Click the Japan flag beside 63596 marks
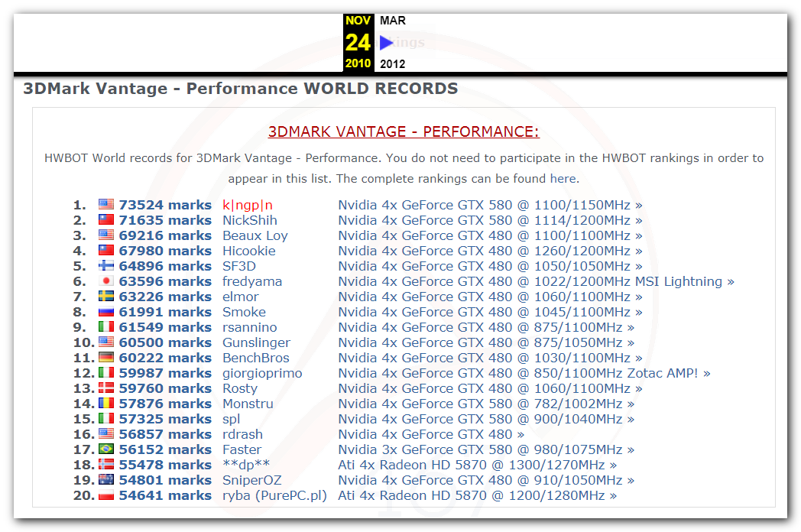Screen dimensions: 801x532 (x=106, y=281)
